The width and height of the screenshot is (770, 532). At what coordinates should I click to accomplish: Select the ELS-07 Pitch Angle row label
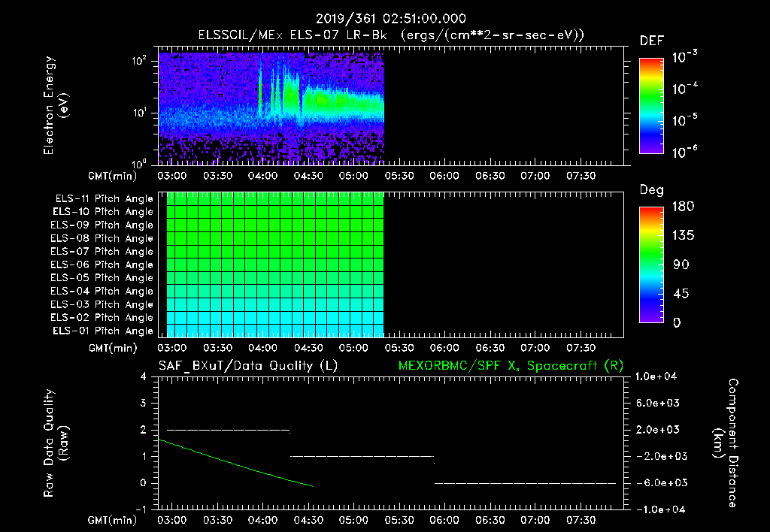(102, 251)
